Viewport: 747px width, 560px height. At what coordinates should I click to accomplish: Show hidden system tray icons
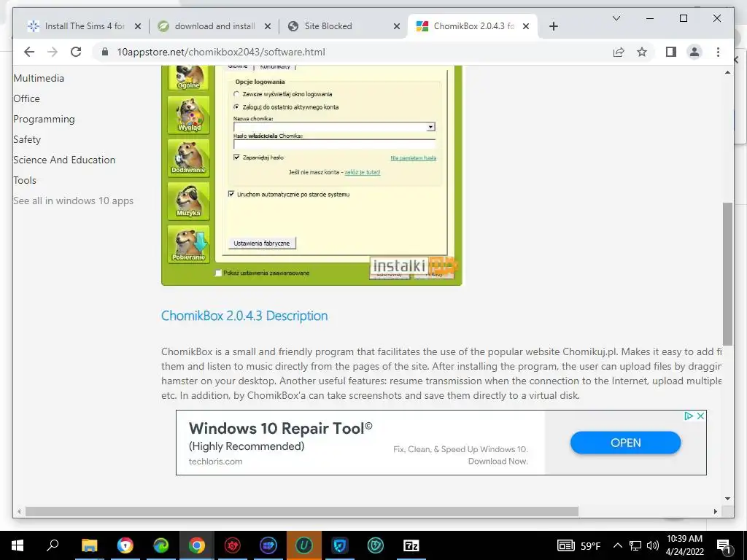(x=617, y=545)
